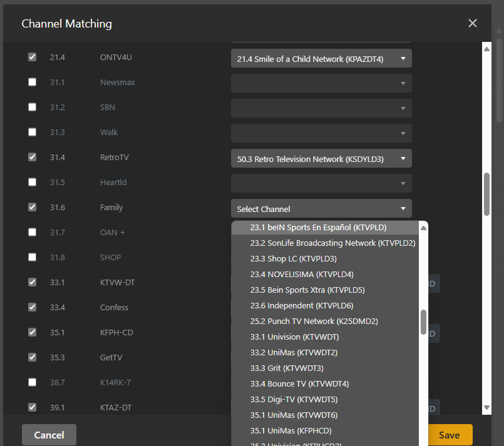This screenshot has height=446, width=504.
Task: Open the empty dropdown for Newsmax
Action: tap(321, 83)
